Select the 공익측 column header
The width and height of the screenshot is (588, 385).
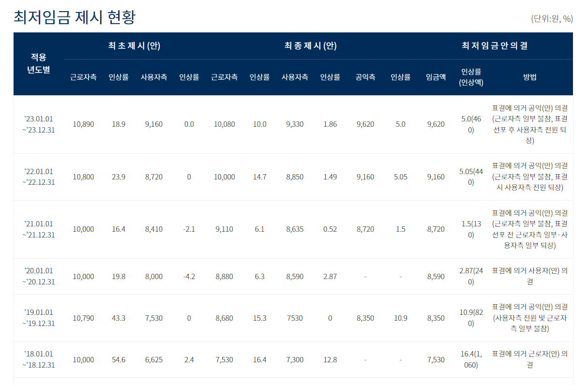pos(365,77)
